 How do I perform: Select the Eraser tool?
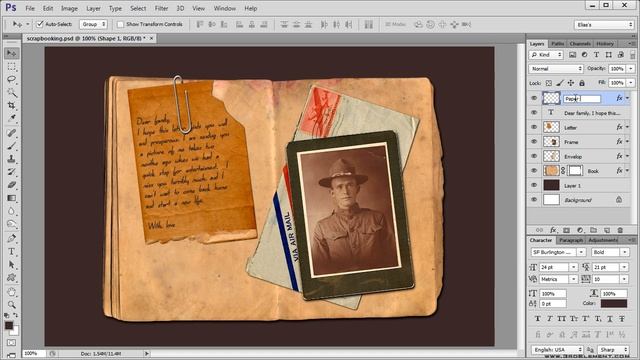[x=11, y=185]
